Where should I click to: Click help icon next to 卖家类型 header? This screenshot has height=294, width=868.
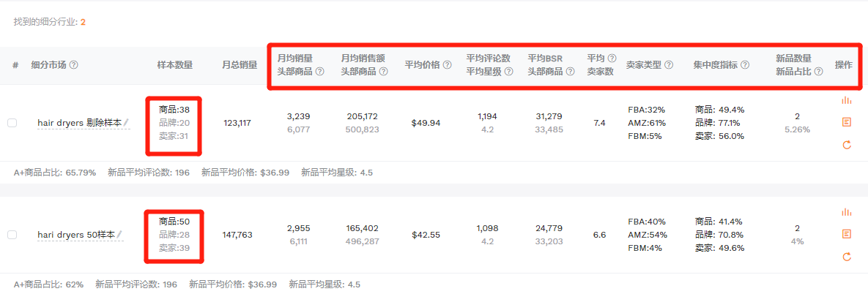[x=669, y=65]
